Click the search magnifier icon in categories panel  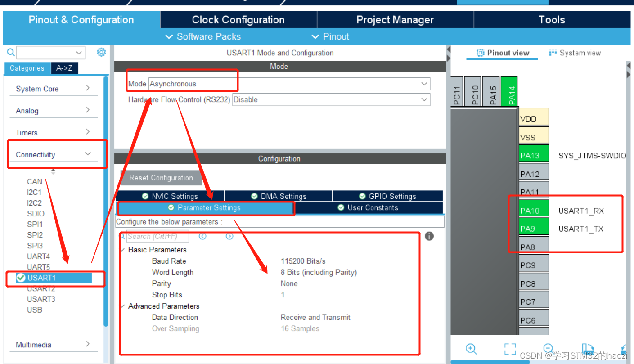tap(11, 52)
